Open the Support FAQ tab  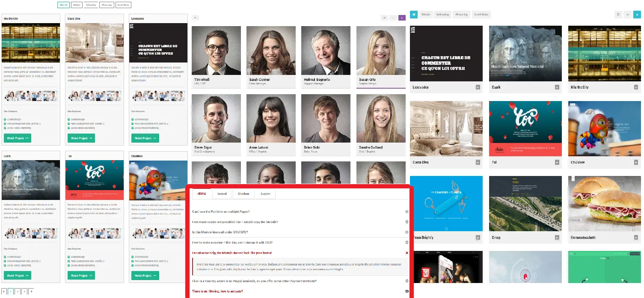(x=265, y=194)
